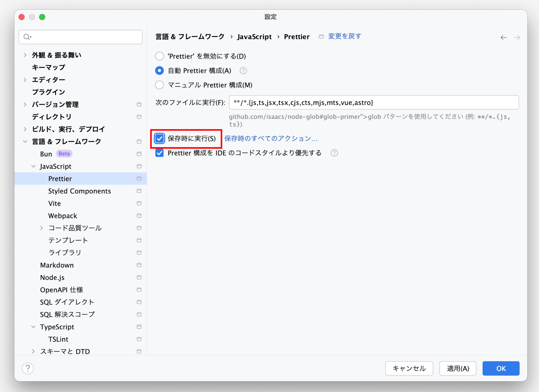Expand the エディター settings section

click(25, 80)
